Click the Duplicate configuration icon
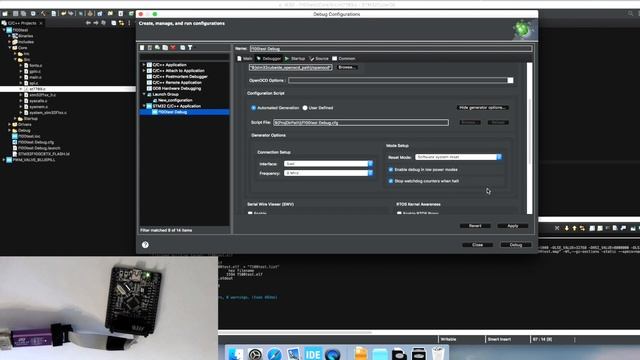Screen dimensions: 640x360 point(165,48)
